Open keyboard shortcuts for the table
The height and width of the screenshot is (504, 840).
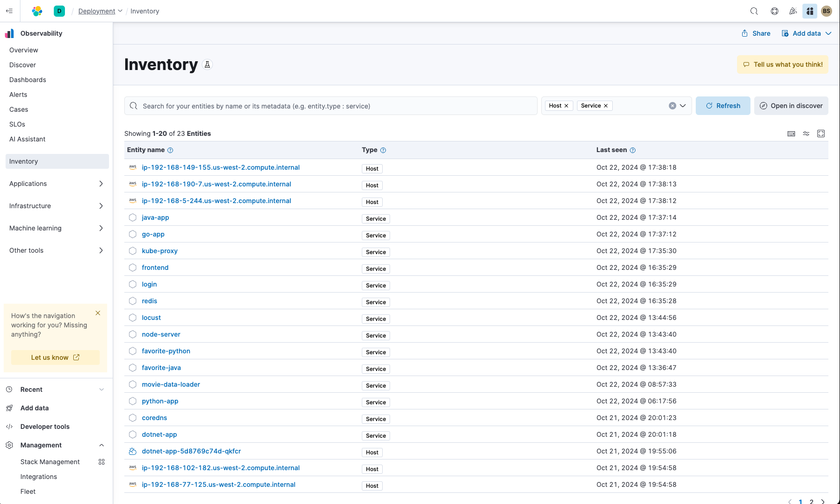[x=791, y=134]
